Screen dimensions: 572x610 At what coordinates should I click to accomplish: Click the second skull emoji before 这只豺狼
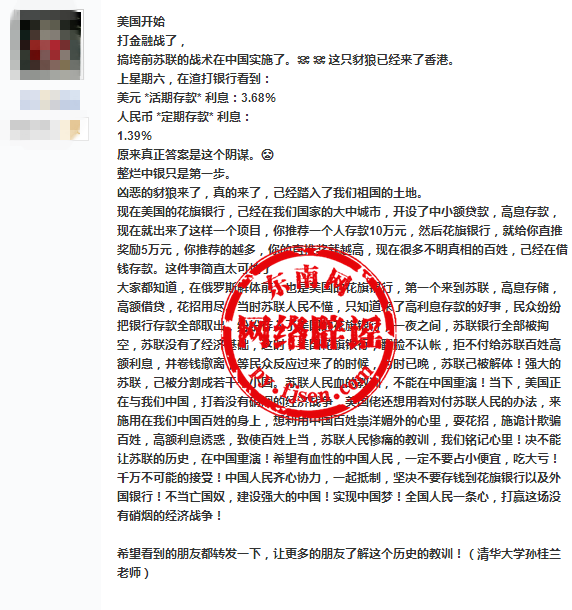[319, 60]
